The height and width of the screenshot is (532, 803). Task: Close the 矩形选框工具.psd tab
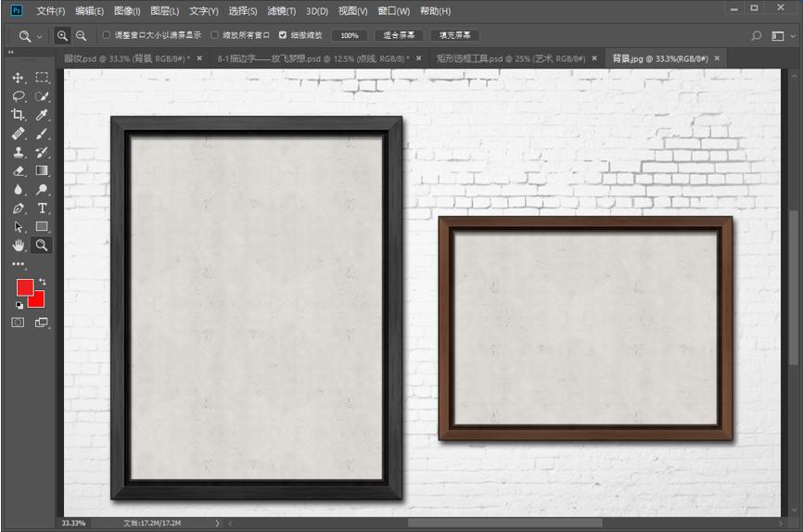point(594,58)
